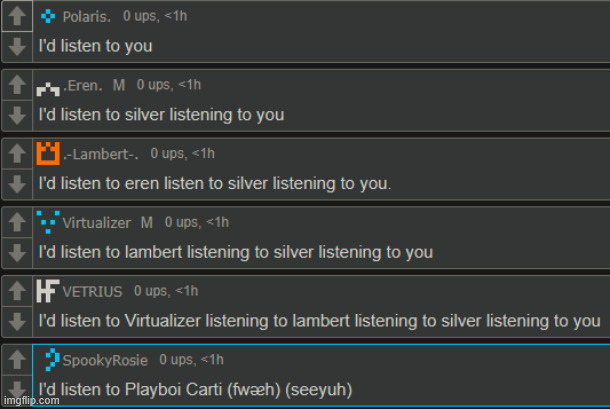The height and width of the screenshot is (409, 610).
Task: Upvote the VETRIUS comment
Action: click(x=15, y=292)
